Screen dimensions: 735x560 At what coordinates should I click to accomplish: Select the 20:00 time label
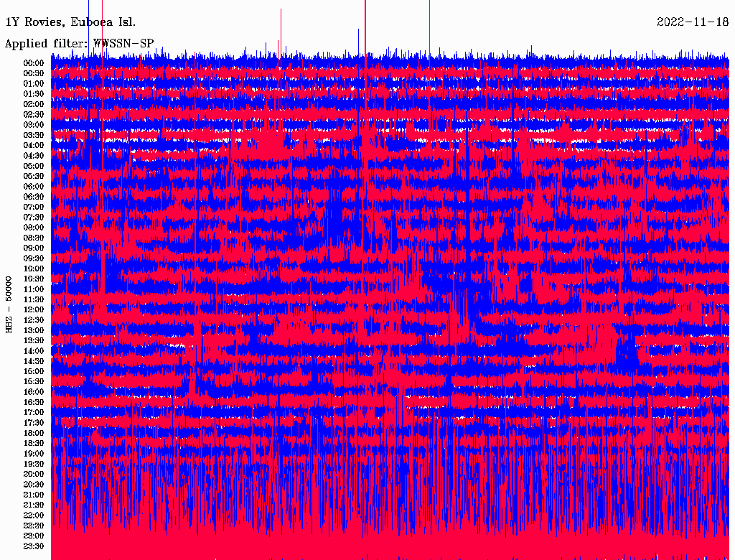(34, 474)
